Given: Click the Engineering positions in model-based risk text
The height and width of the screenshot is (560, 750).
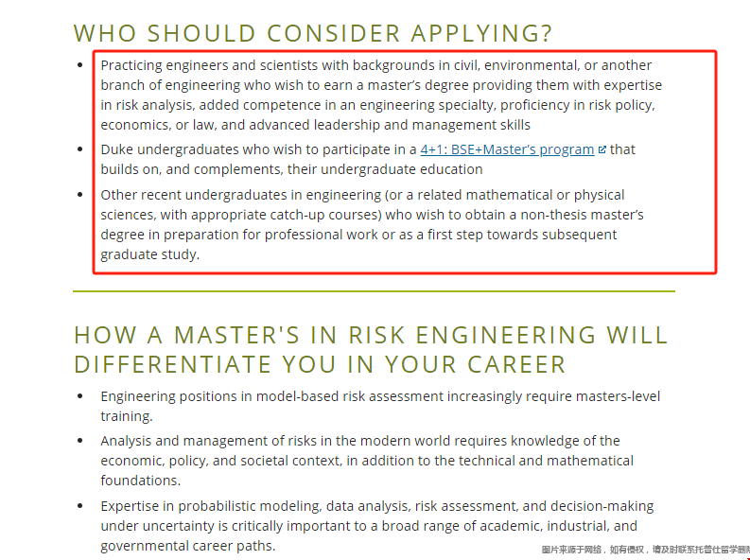Looking at the screenshot, I should tap(380, 406).
